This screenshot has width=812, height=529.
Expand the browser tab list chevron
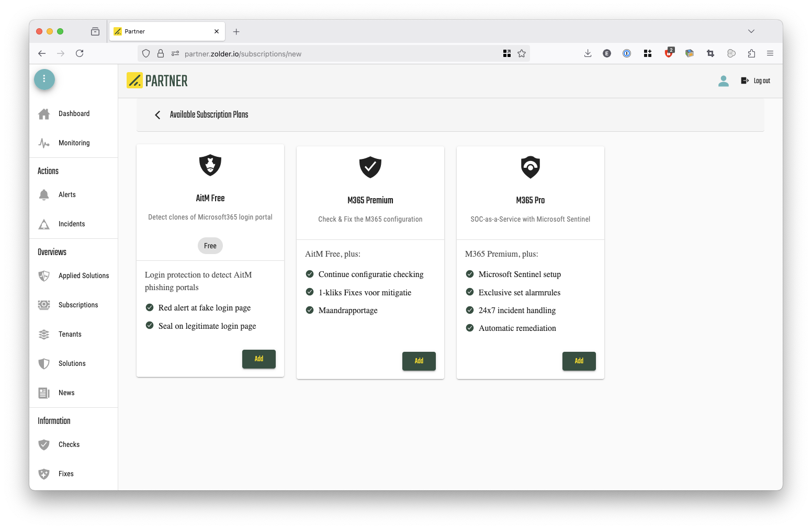[751, 31]
